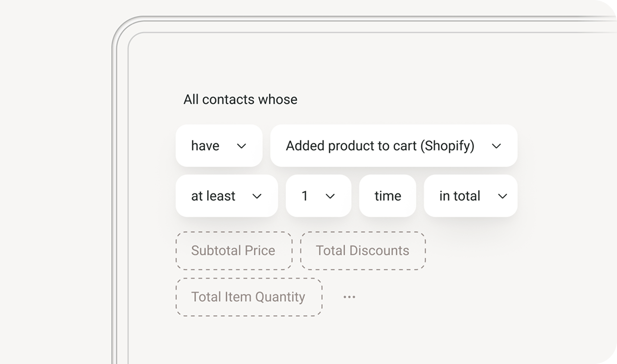Click the chevron arrow beside "in total"

point(502,196)
